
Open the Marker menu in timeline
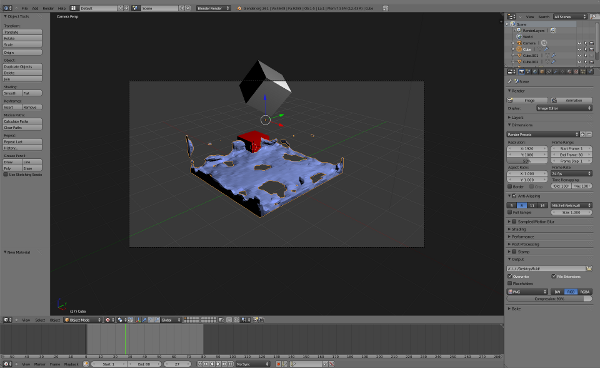click(40, 364)
